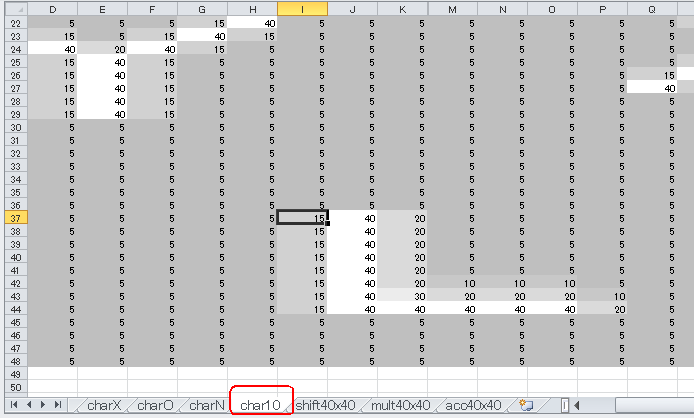Select column D header
Screen dimensions: 694x418
pyautogui.click(x=53, y=9)
